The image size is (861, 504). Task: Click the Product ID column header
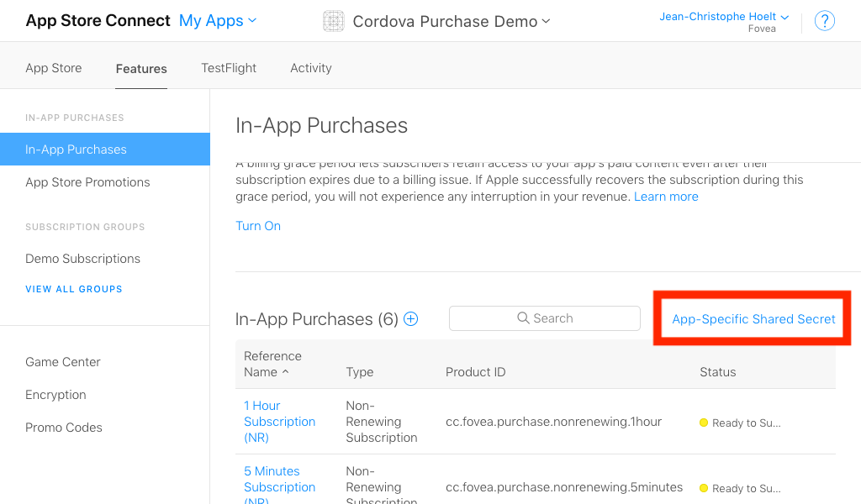point(476,372)
